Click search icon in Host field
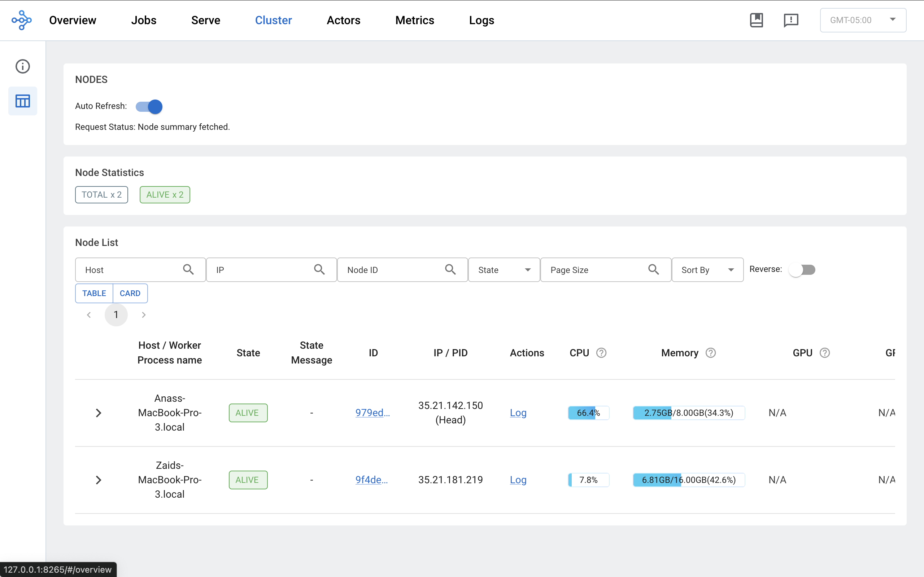The image size is (924, 577). [188, 270]
